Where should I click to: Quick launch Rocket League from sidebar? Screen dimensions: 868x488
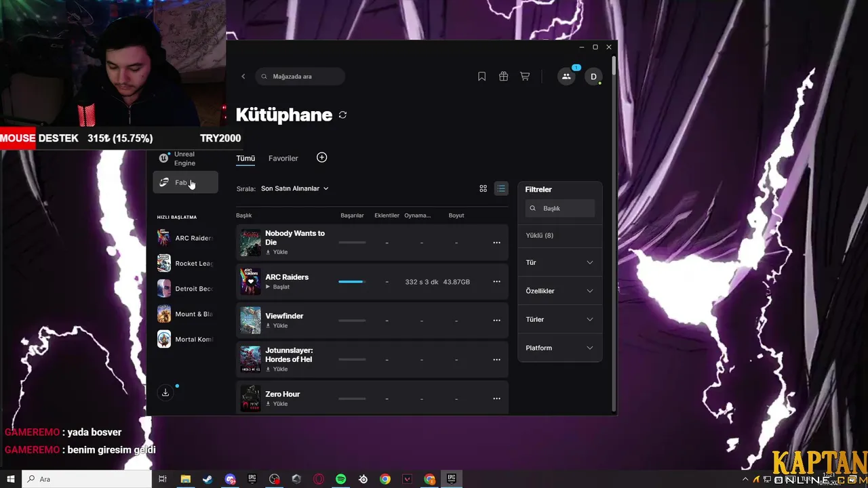coord(185,263)
